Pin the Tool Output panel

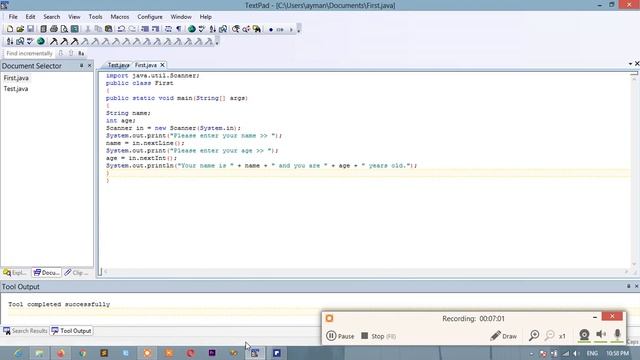pyautogui.click(x=629, y=286)
